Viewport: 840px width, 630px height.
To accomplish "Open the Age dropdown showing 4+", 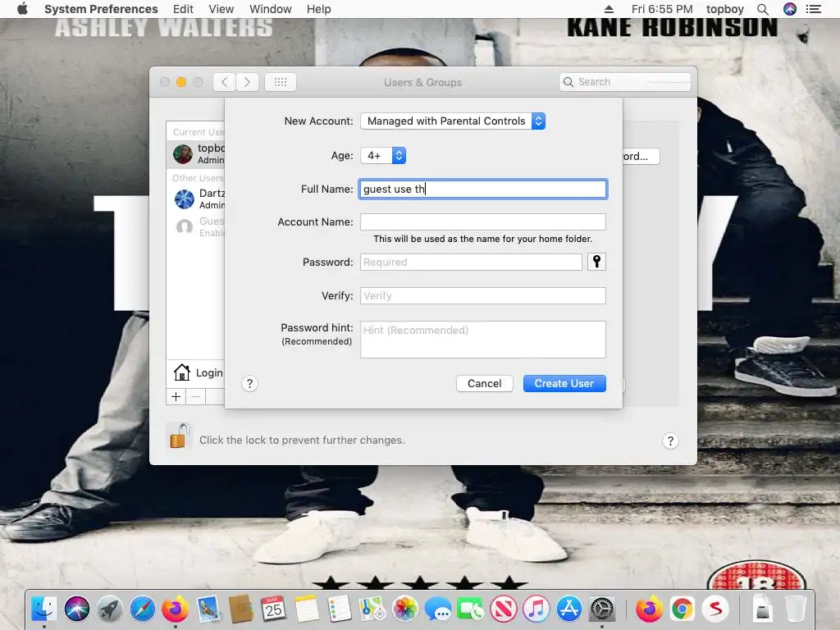I will point(383,155).
